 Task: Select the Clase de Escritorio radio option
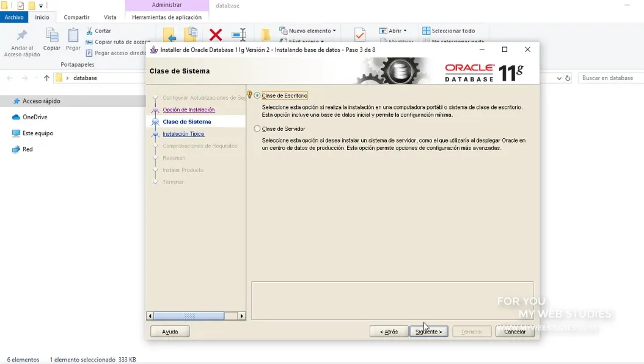tap(257, 95)
